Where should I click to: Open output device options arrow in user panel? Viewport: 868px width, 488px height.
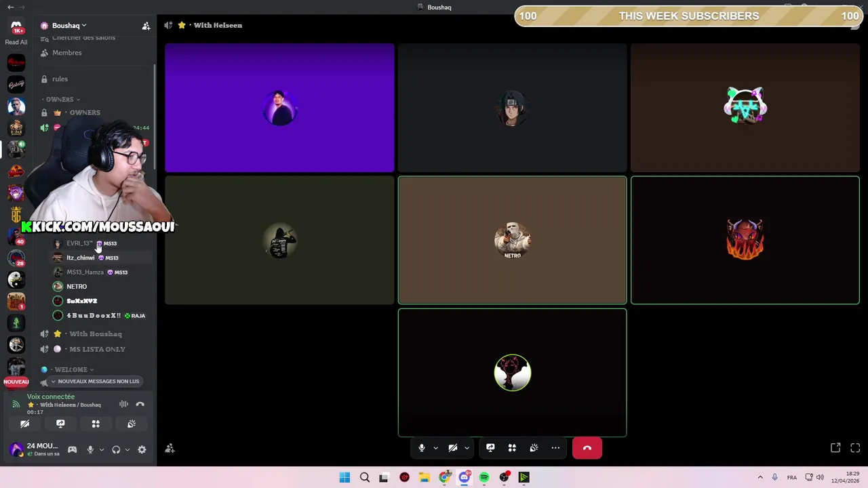[x=127, y=449]
